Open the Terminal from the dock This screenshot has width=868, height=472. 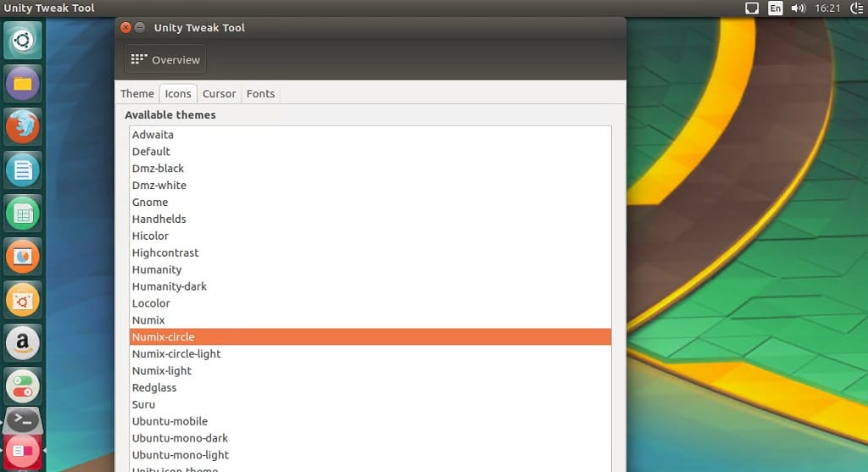point(23,420)
